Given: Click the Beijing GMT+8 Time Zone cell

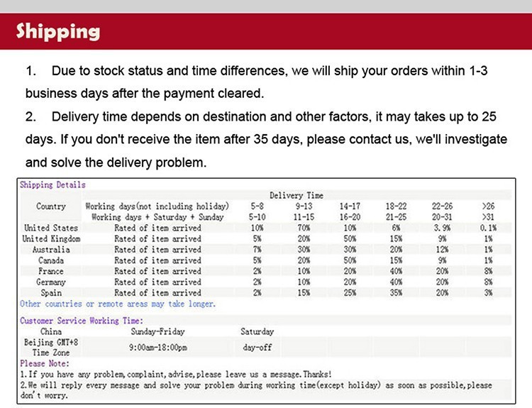Looking at the screenshot, I should (x=51, y=347).
